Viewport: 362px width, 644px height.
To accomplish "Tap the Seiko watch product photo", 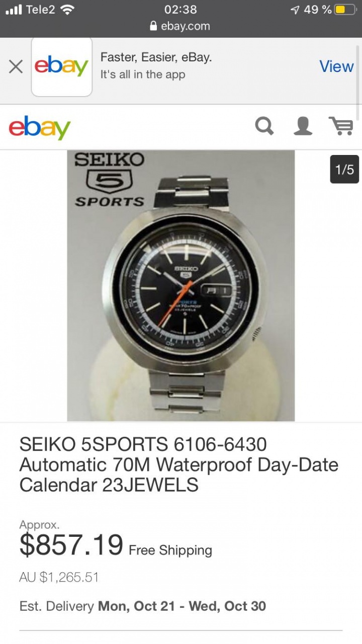I will tap(181, 285).
